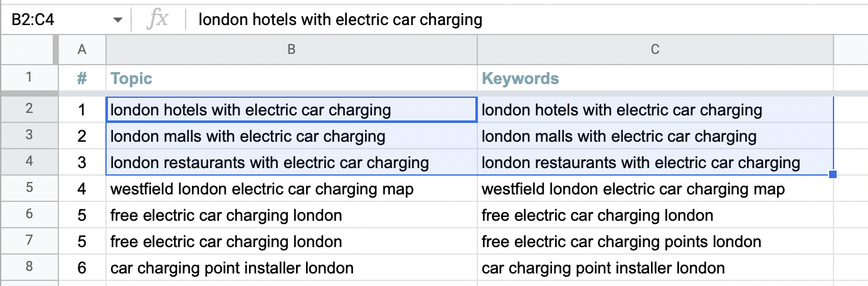868x286 pixels.
Task: Select row 8 header
Action: (x=29, y=267)
